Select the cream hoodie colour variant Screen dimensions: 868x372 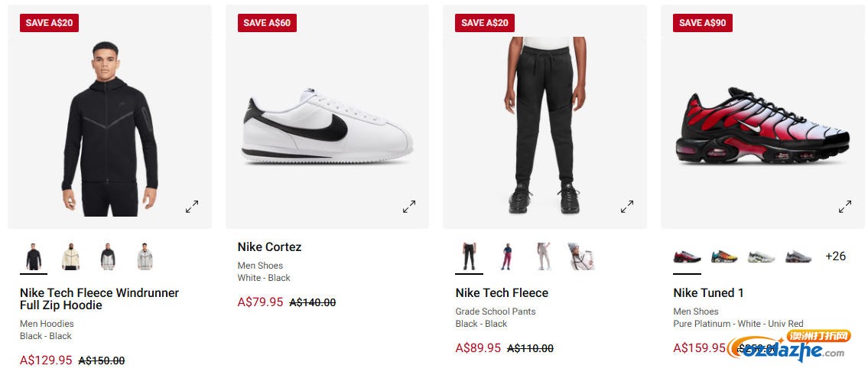point(71,257)
